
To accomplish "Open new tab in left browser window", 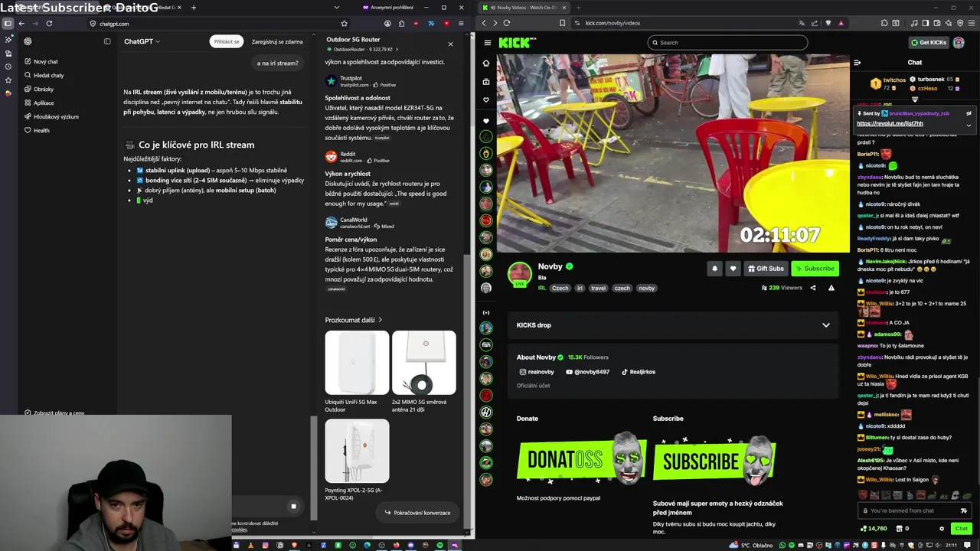I will pyautogui.click(x=193, y=8).
